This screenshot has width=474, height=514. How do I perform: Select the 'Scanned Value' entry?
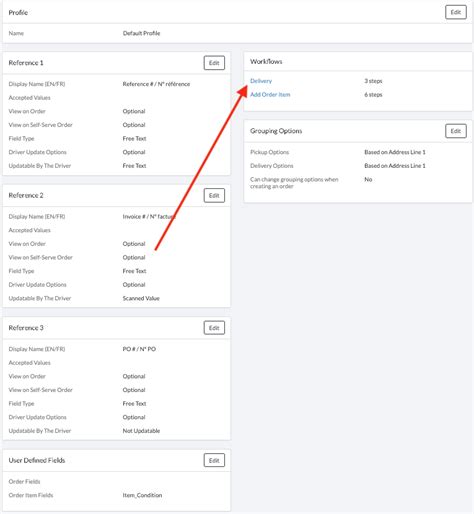coord(141,298)
